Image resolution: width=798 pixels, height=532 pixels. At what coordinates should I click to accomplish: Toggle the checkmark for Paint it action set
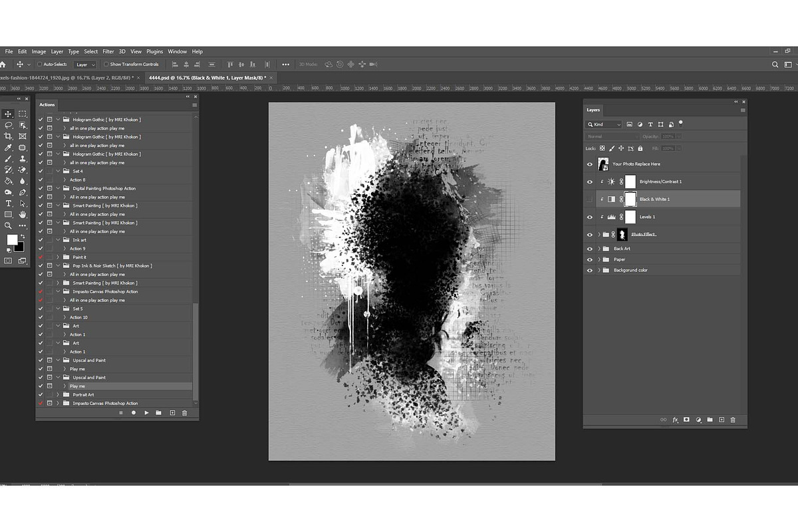tap(41, 257)
